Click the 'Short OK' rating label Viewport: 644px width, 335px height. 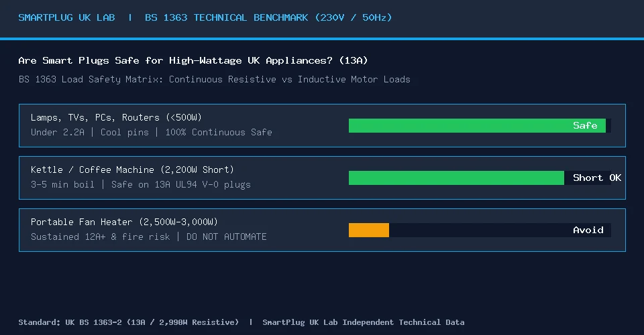[x=597, y=178]
